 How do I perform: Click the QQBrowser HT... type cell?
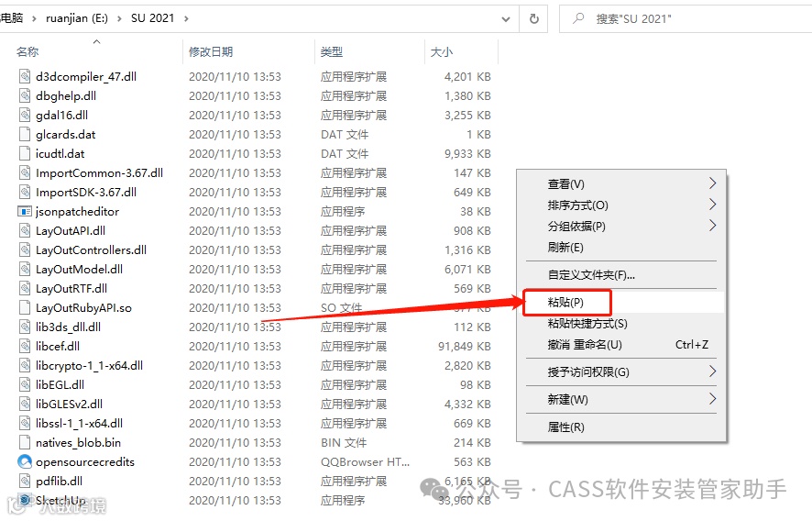tap(365, 462)
